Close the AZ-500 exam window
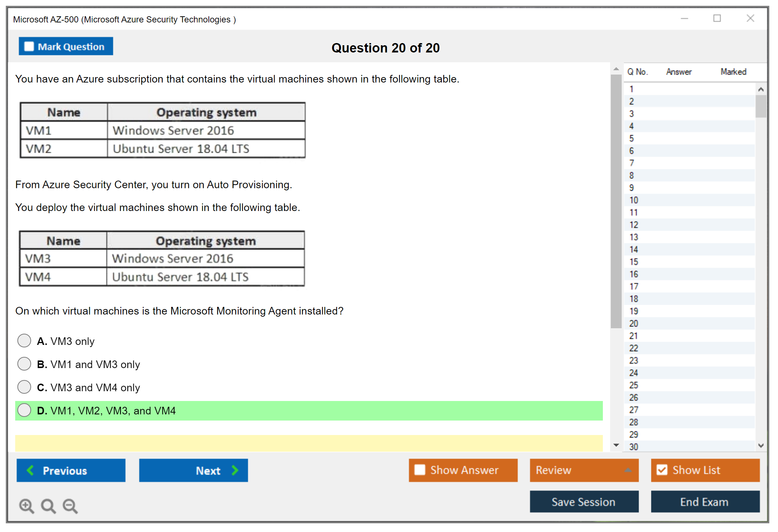 click(750, 18)
